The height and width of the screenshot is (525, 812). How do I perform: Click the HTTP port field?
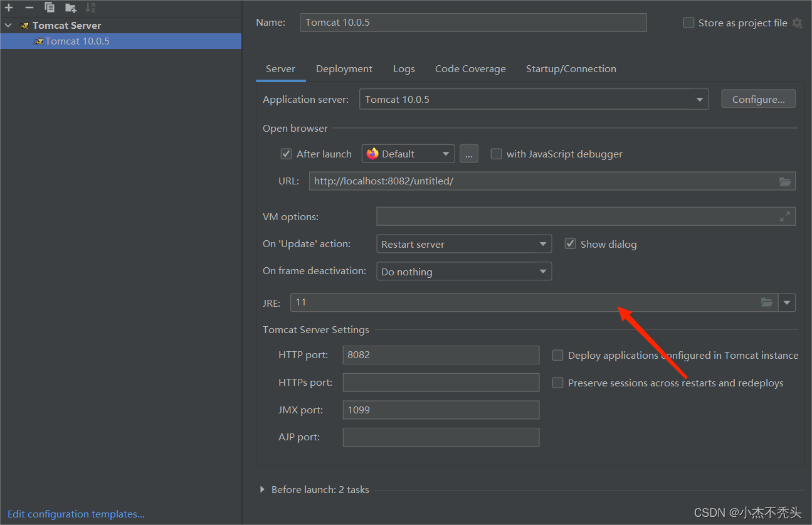pyautogui.click(x=441, y=354)
